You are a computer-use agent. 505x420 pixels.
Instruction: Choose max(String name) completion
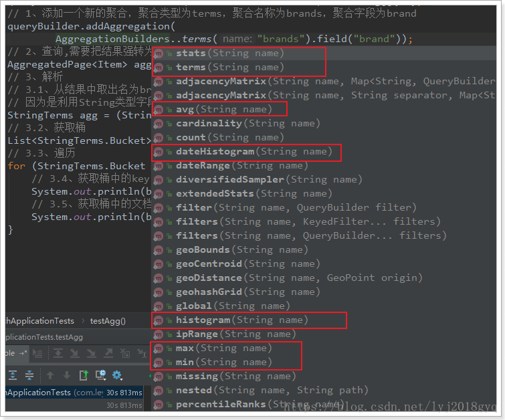(324, 348)
